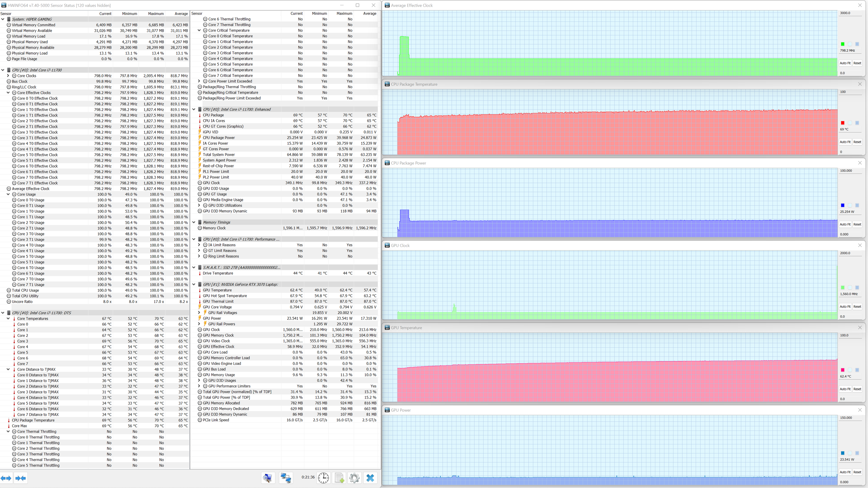868x488 pixels.
Task: Click the red color swatch of CPU temperature graph
Action: [x=842, y=123]
